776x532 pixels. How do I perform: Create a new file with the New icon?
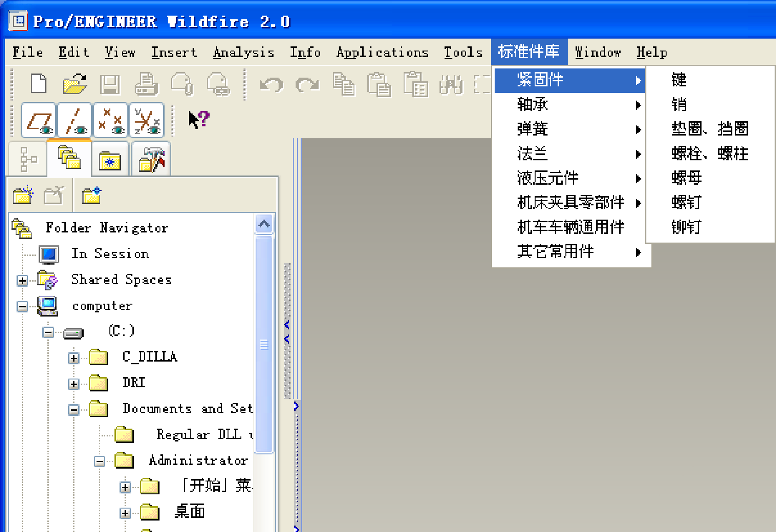click(x=39, y=84)
